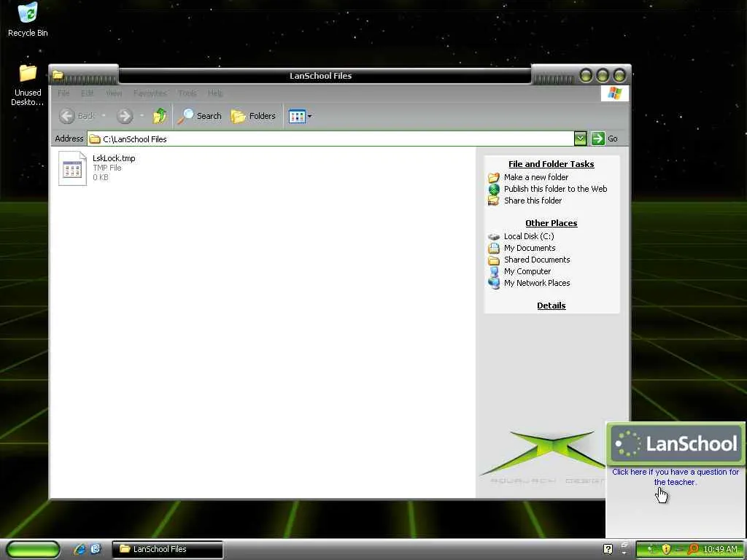Click the help question mark tray icon

pos(608,549)
